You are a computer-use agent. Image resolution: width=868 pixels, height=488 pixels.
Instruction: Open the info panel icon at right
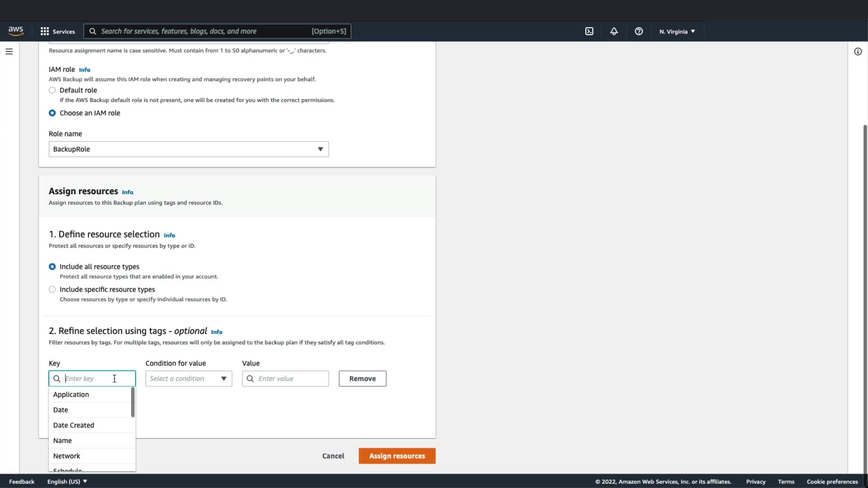click(858, 52)
